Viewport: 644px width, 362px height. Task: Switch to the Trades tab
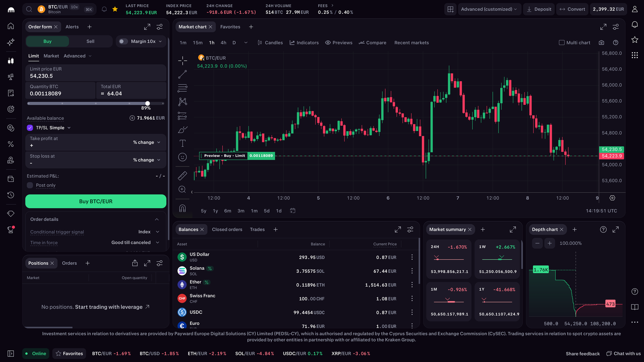pos(257,230)
